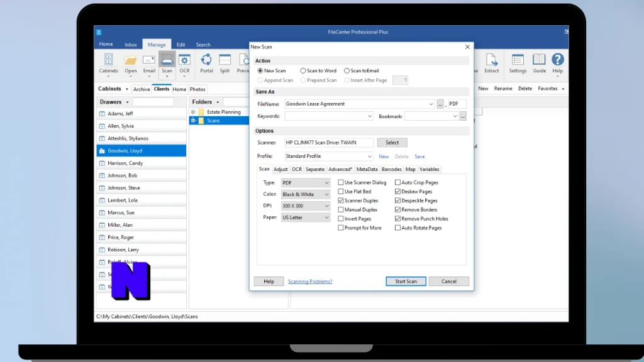Open the Guide book icon

539,60
